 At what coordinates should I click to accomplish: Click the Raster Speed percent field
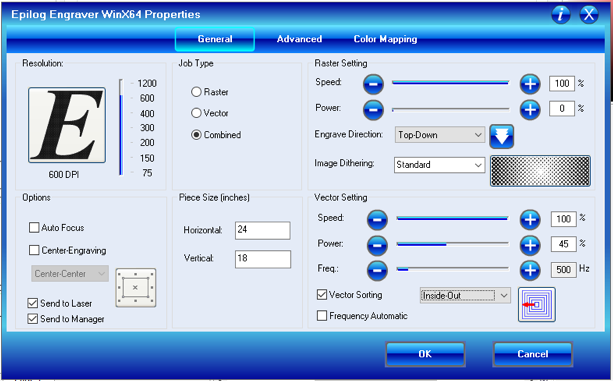pos(562,84)
